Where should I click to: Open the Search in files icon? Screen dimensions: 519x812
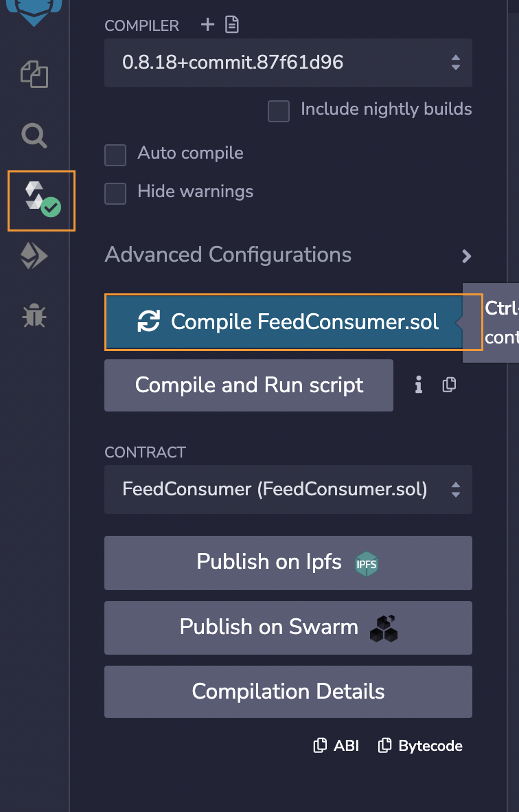point(34,135)
